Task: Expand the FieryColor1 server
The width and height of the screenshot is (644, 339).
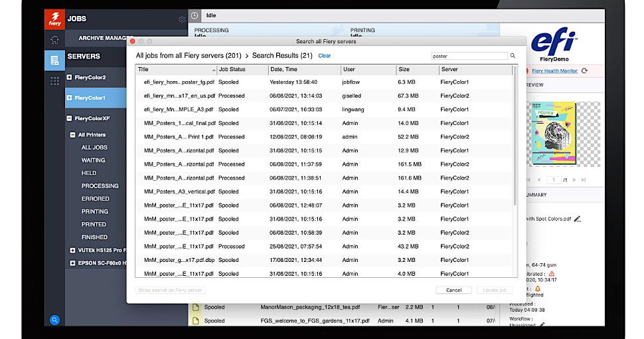Action: click(x=69, y=98)
